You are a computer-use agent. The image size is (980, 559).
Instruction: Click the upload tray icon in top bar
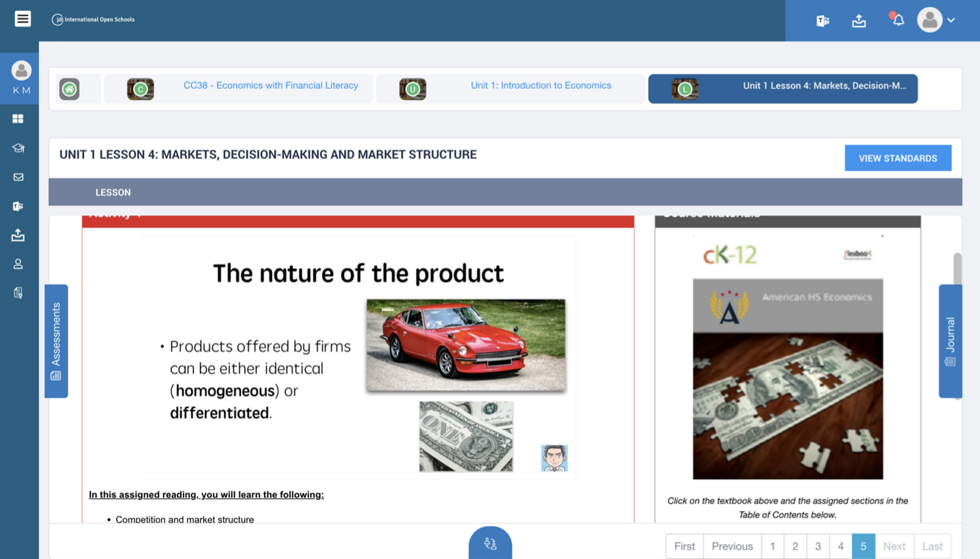tap(859, 21)
